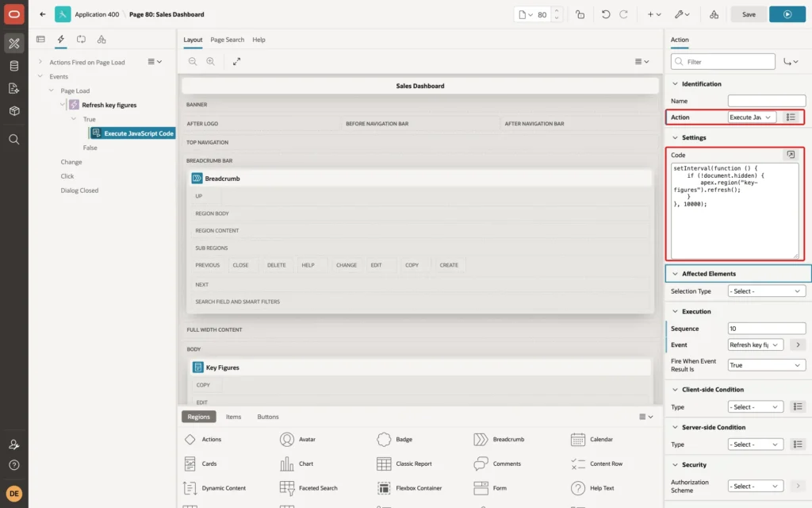This screenshot has height=508, width=812.
Task: Open App Builder from the sidebar
Action: coord(14,43)
